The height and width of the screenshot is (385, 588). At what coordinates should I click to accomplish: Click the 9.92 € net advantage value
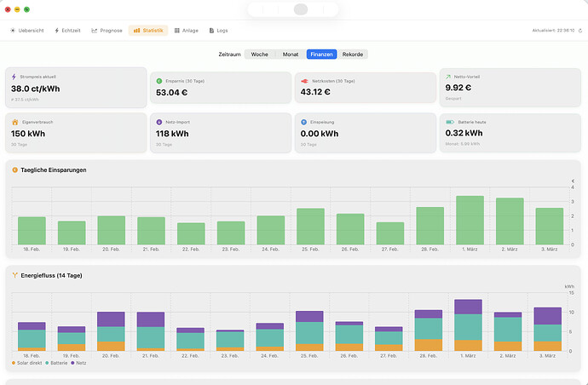pyautogui.click(x=458, y=88)
